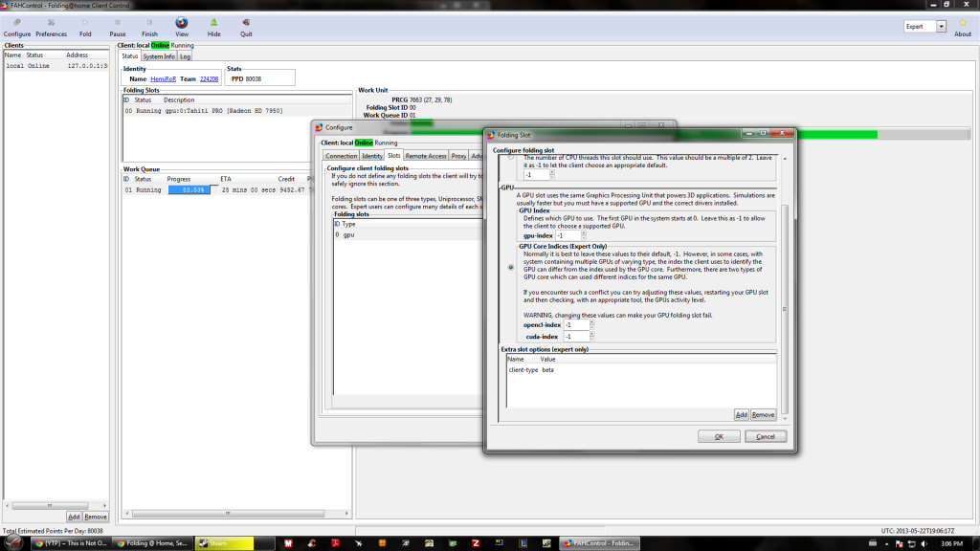Open the HemiRoR name link
This screenshot has width=980, height=551.
163,78
